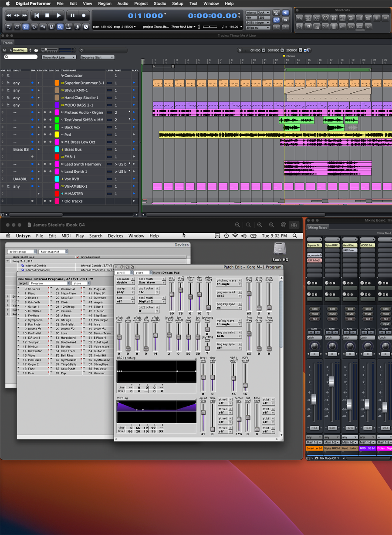
Task: Select the Dream Pad patch in the bank list
Action: (x=68, y=289)
